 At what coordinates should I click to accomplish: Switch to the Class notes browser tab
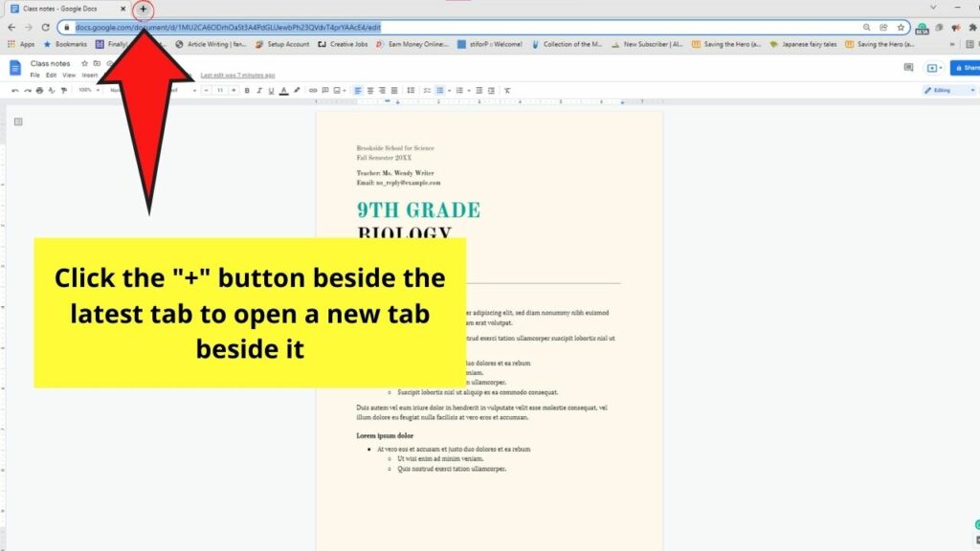tap(57, 9)
